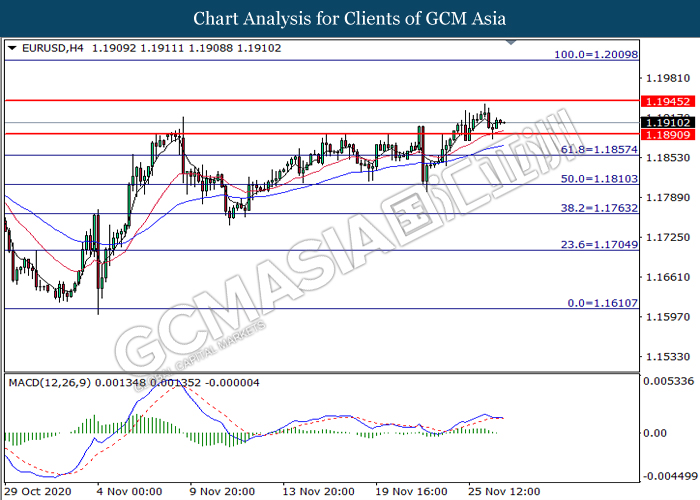Viewport: 700px width, 500px height.
Task: Click the 1.19810 price axis value
Action: 668,79
